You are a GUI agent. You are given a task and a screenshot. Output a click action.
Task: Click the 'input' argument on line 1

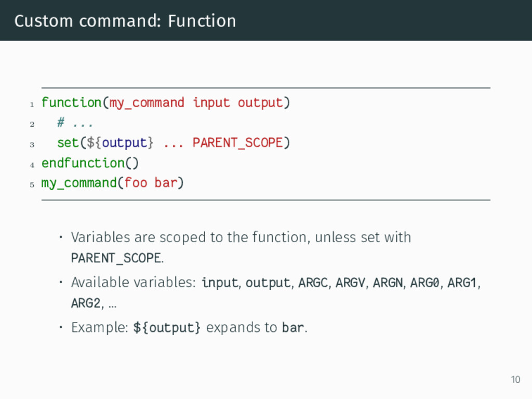211,103
